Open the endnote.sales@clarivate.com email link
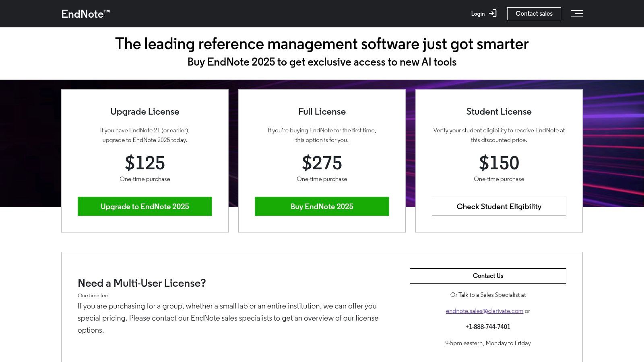Image resolution: width=644 pixels, height=362 pixels. [484, 311]
